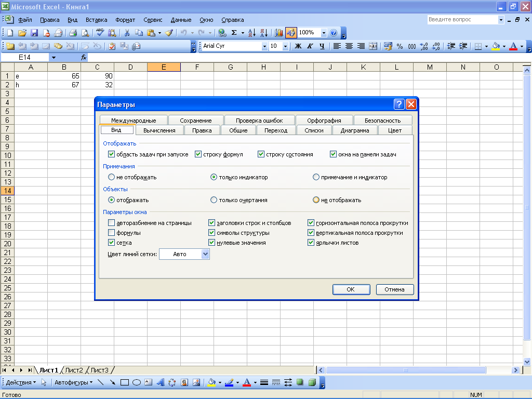The height and width of the screenshot is (399, 532).
Task: Toggle the Drawing toolbar icon
Action: click(291, 33)
